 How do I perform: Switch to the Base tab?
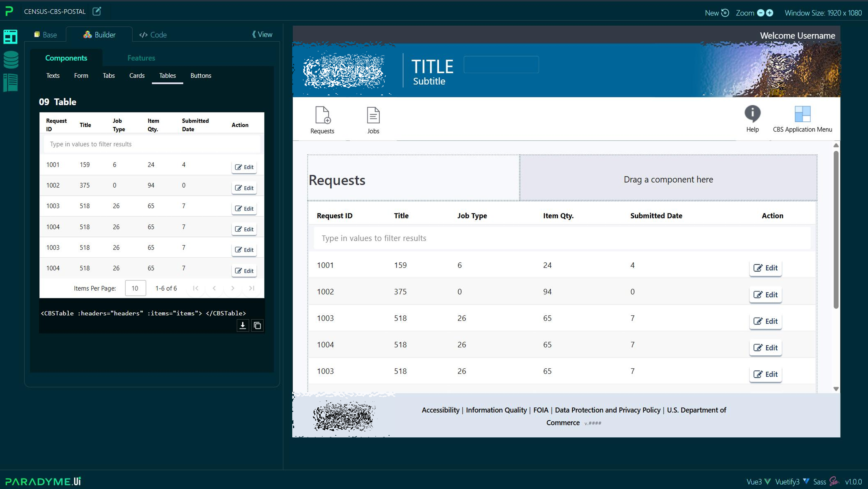pos(46,35)
